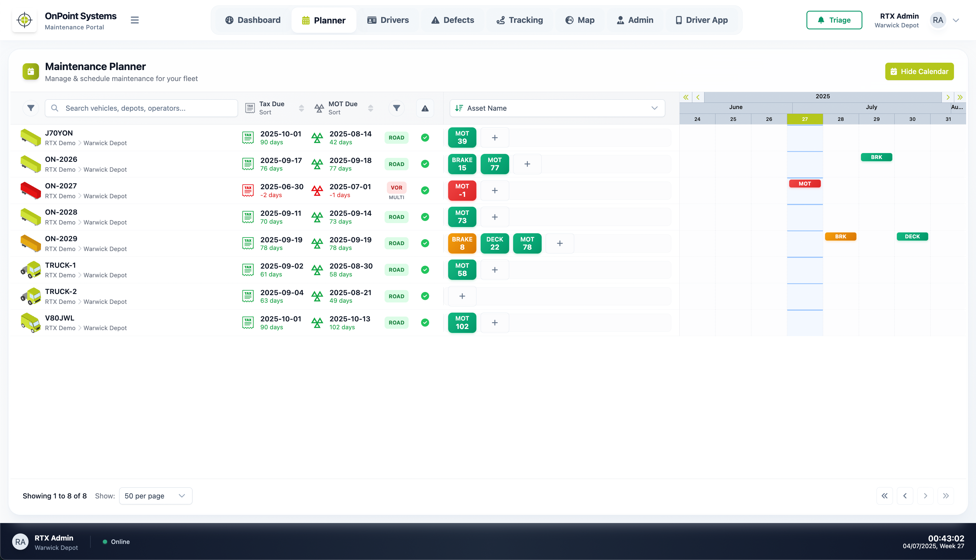Image resolution: width=976 pixels, height=560 pixels.
Task: Expand the RTX Admin user menu chevron
Action: [x=956, y=20]
